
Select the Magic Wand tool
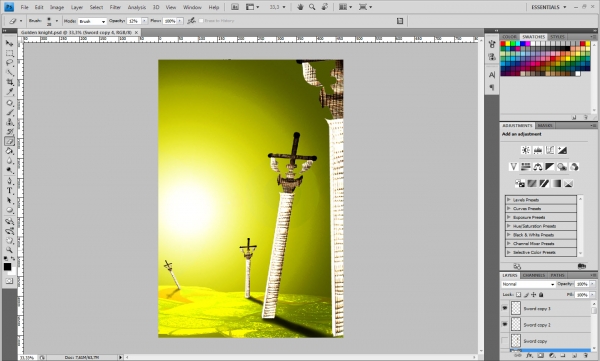pyautogui.click(x=10, y=72)
